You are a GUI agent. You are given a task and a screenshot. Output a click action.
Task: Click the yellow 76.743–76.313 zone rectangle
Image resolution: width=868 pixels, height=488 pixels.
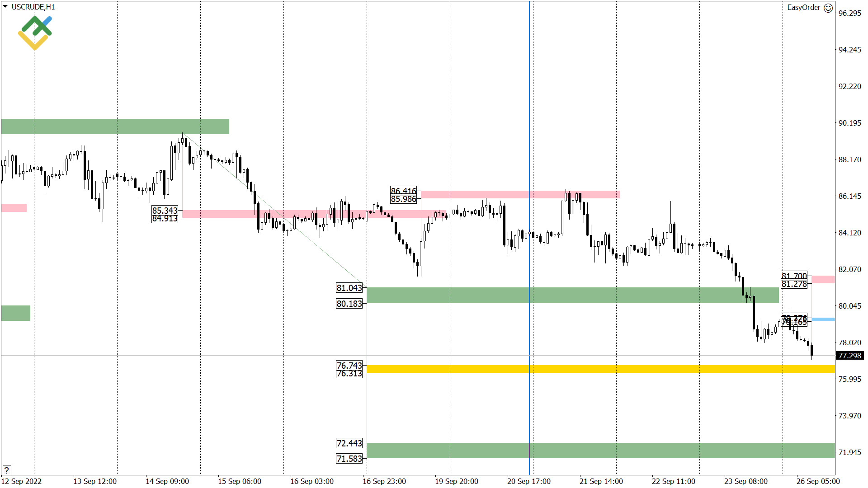pyautogui.click(x=600, y=369)
